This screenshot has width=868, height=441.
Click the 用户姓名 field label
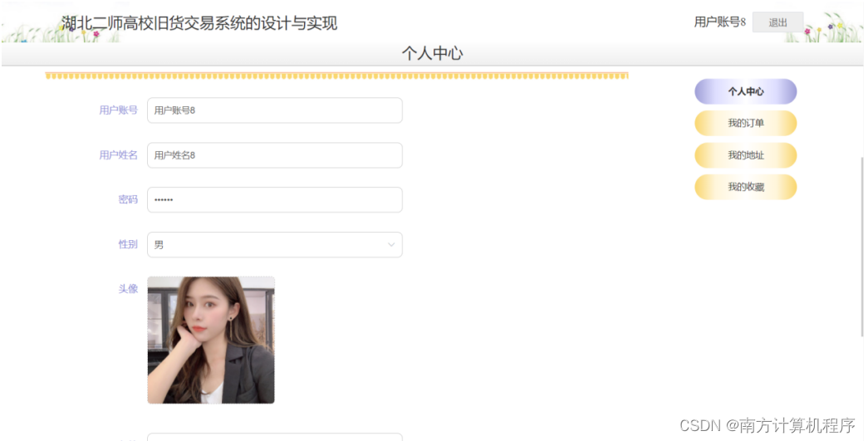[x=119, y=155]
